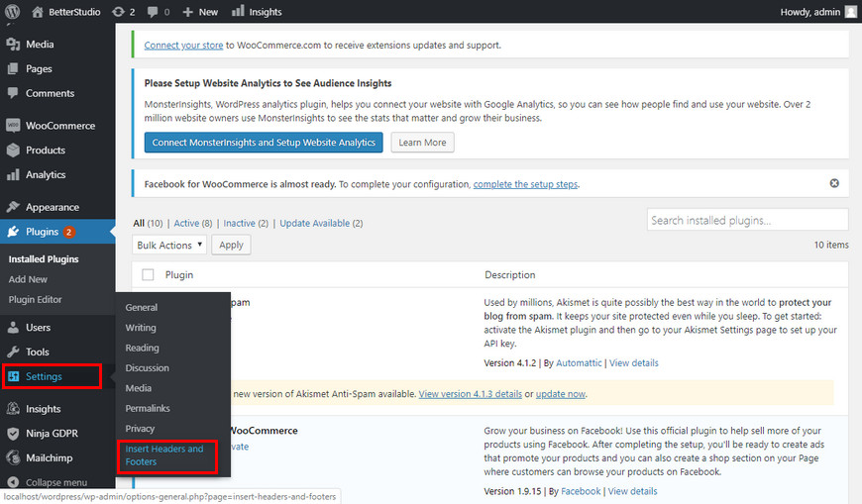Image resolution: width=862 pixels, height=504 pixels.
Task: Click the Comments icon in sidebar
Action: [13, 93]
